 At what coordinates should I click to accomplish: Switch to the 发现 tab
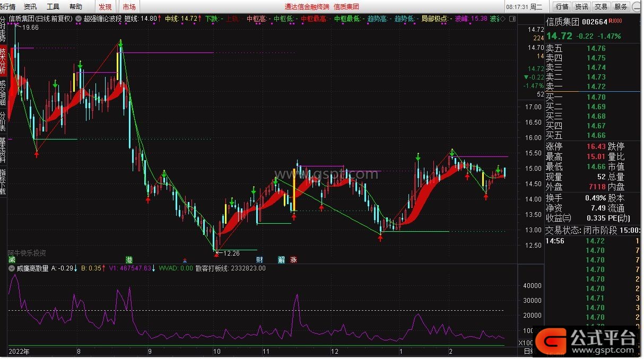pos(105,7)
